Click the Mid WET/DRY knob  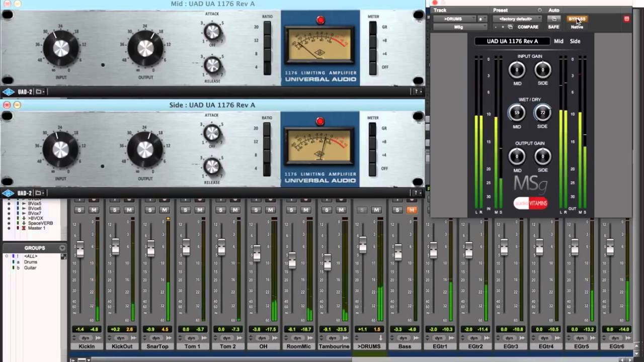click(517, 113)
